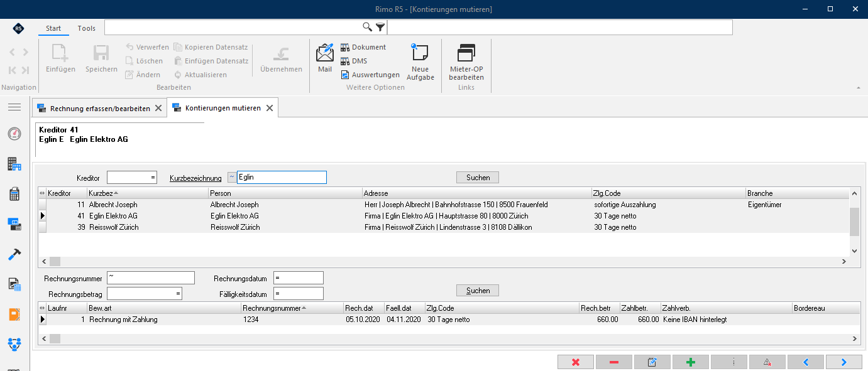Click the red minus delete button

tap(613, 362)
